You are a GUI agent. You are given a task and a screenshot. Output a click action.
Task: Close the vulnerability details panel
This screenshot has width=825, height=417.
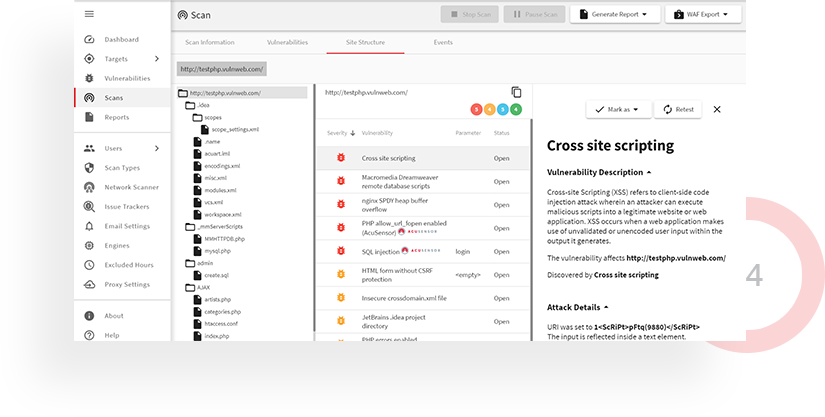tap(717, 109)
